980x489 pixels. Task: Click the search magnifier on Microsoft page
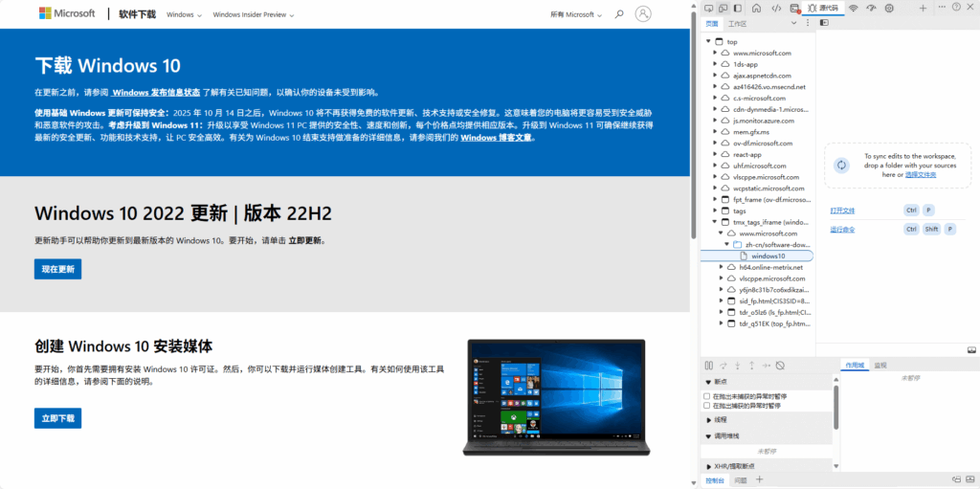pyautogui.click(x=619, y=13)
